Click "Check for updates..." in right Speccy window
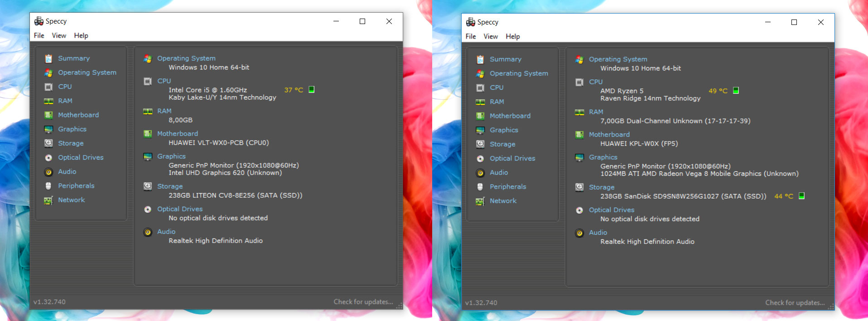Image resolution: width=868 pixels, height=321 pixels. (x=795, y=302)
